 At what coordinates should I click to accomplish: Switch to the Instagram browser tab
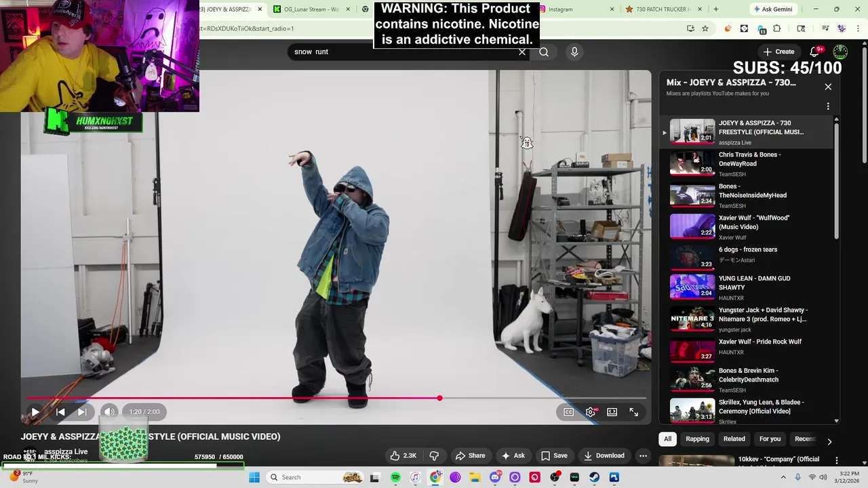pyautogui.click(x=576, y=9)
